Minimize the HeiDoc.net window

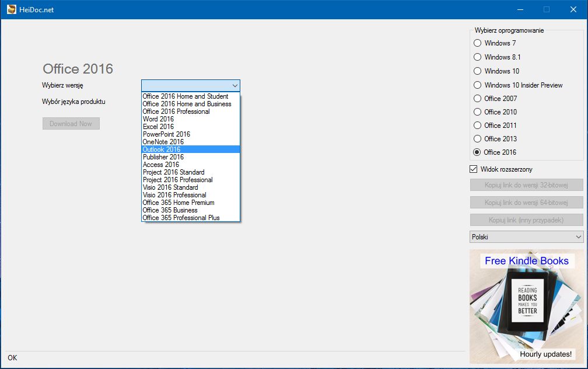coord(520,9)
